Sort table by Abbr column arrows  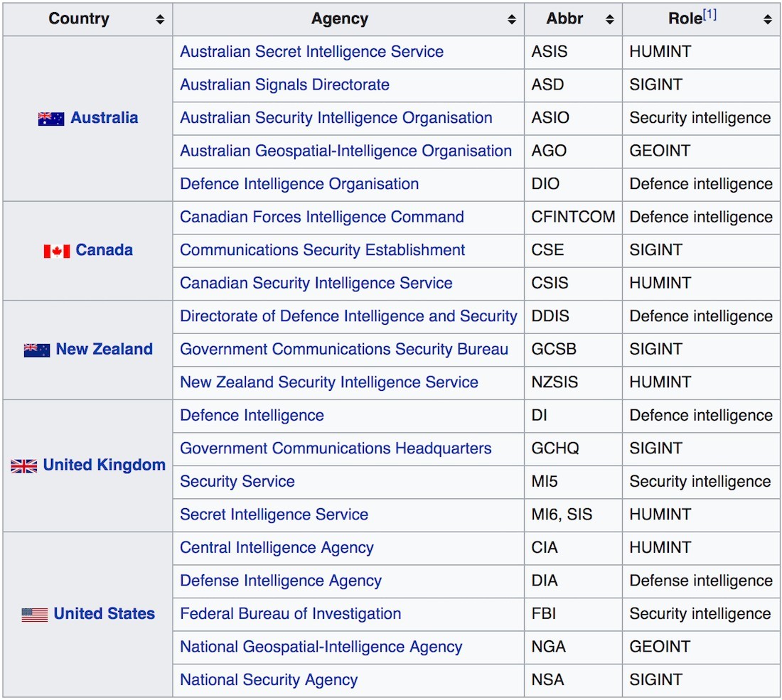(x=609, y=19)
